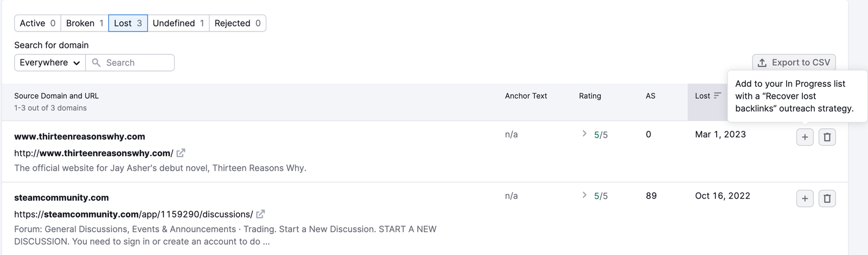
Task: Add steamcommunity.com to In Progress list
Action: [x=805, y=199]
